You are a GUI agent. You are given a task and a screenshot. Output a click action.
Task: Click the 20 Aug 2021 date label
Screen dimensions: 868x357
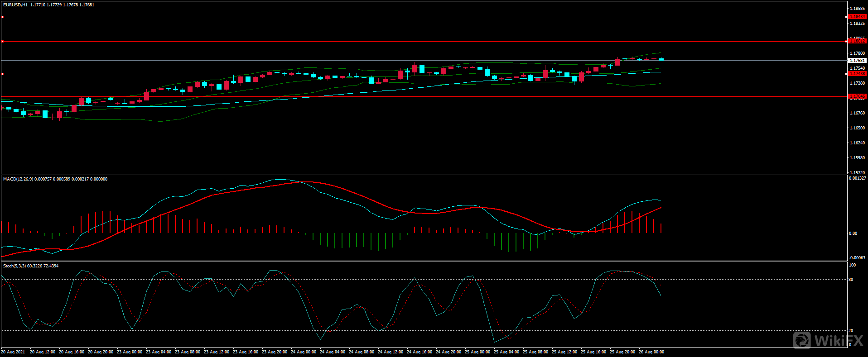tap(13, 352)
